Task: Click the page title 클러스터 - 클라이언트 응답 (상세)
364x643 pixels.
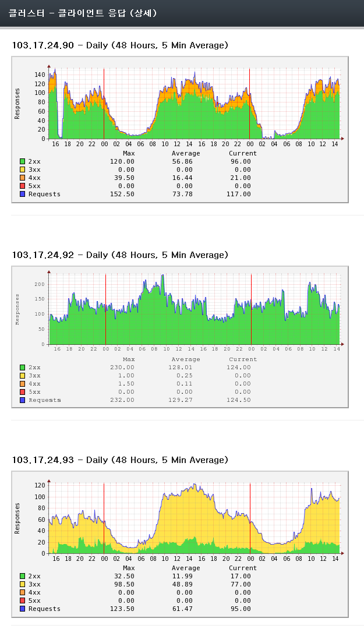Action: coord(83,13)
